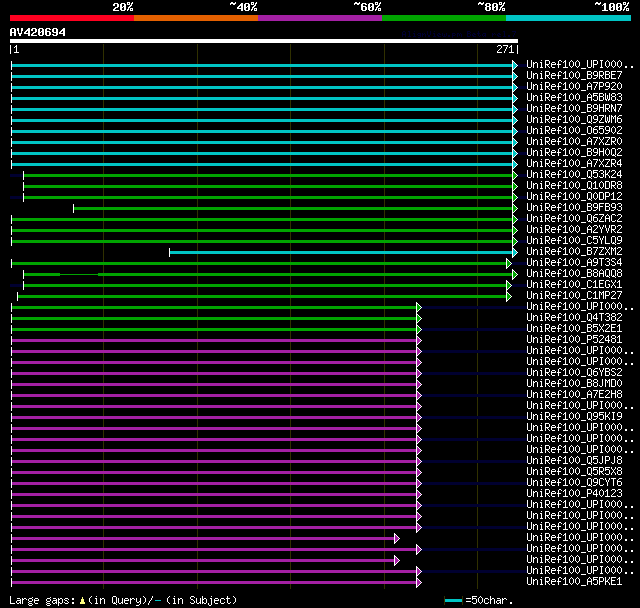Click the arrowhead ending the A9T3S4 alignment
The image size is (640, 608).
tap(509, 264)
